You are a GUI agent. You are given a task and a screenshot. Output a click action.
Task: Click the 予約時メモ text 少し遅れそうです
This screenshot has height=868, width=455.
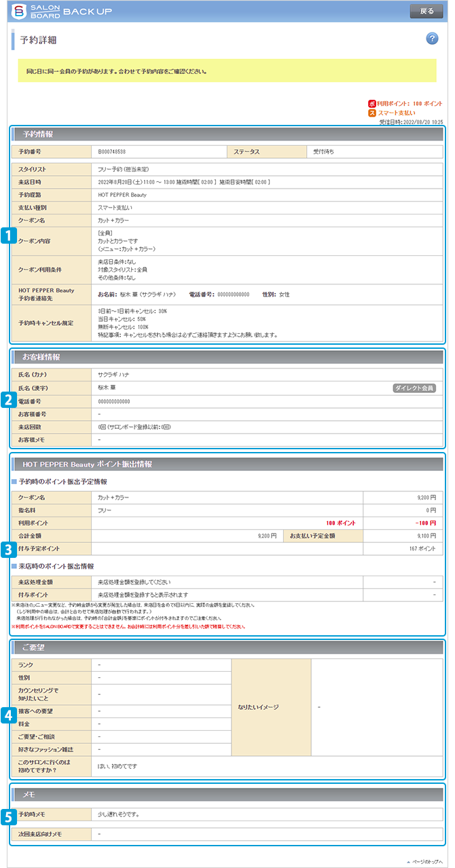(x=122, y=813)
